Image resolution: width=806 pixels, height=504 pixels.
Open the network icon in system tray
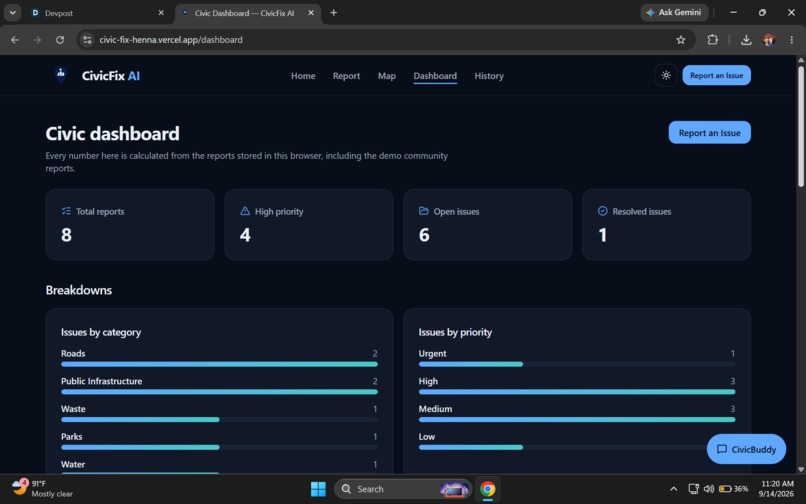coord(693,489)
